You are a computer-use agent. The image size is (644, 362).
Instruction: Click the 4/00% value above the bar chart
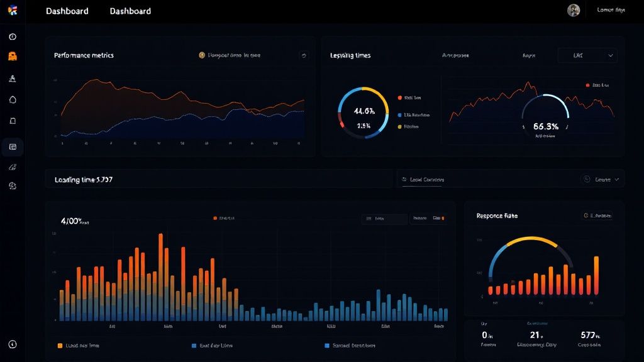point(74,221)
